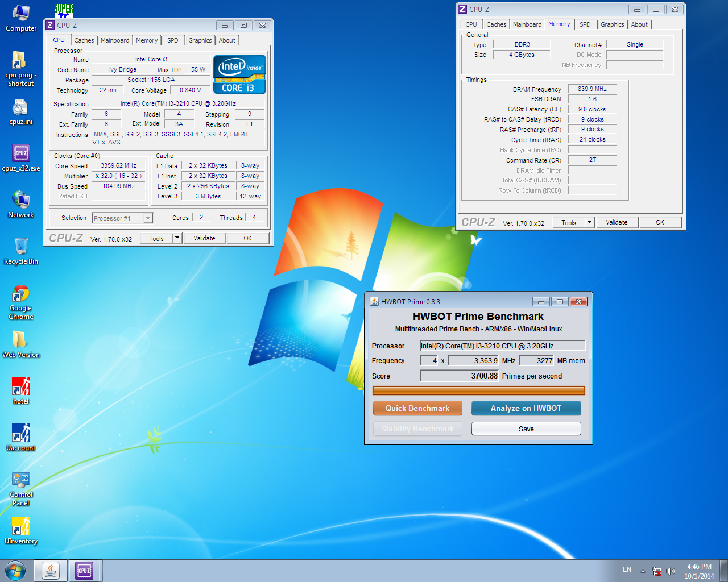This screenshot has width=728, height=582.
Task: Open CPU tab in right CPU-Z window
Action: [x=471, y=24]
